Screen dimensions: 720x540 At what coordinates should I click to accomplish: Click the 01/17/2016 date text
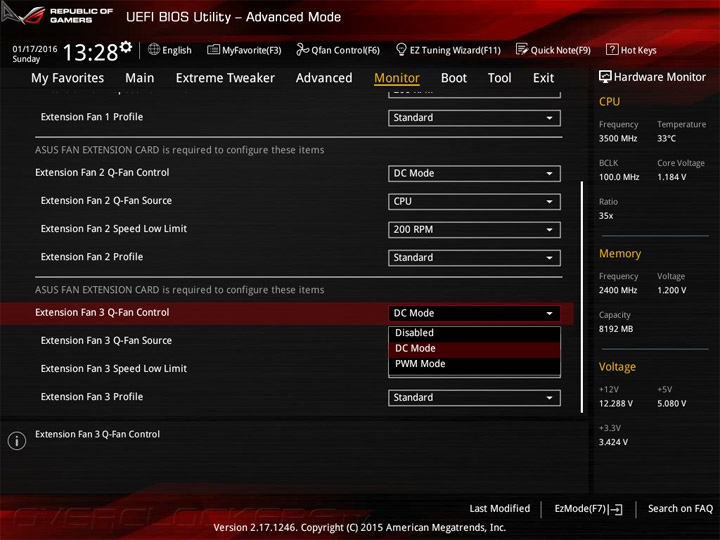pyautogui.click(x=35, y=49)
